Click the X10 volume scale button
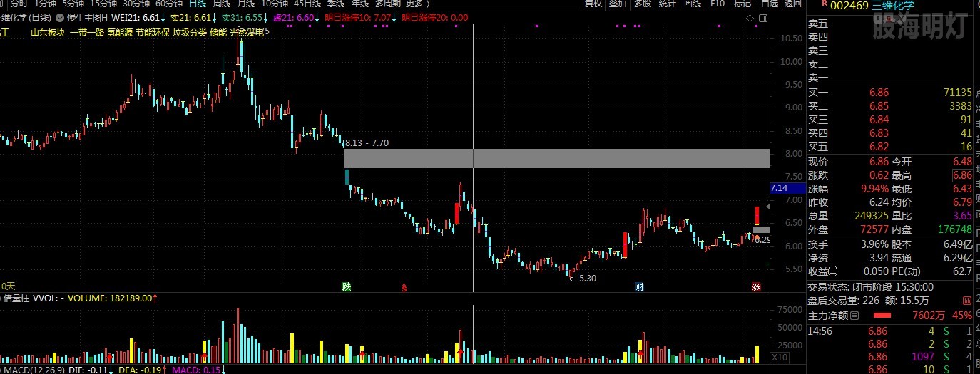The height and width of the screenshot is (374, 980). point(780,356)
